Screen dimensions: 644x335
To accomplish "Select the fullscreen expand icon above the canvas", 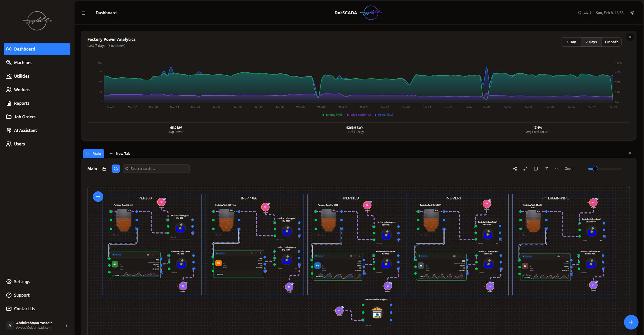I will [x=525, y=169].
